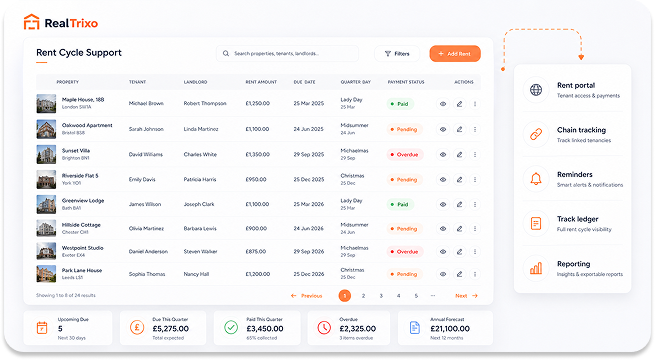Viewport: 655px width, 360px height.
Task: Edit the Riverside Flat 5 rent entry
Action: click(x=460, y=180)
